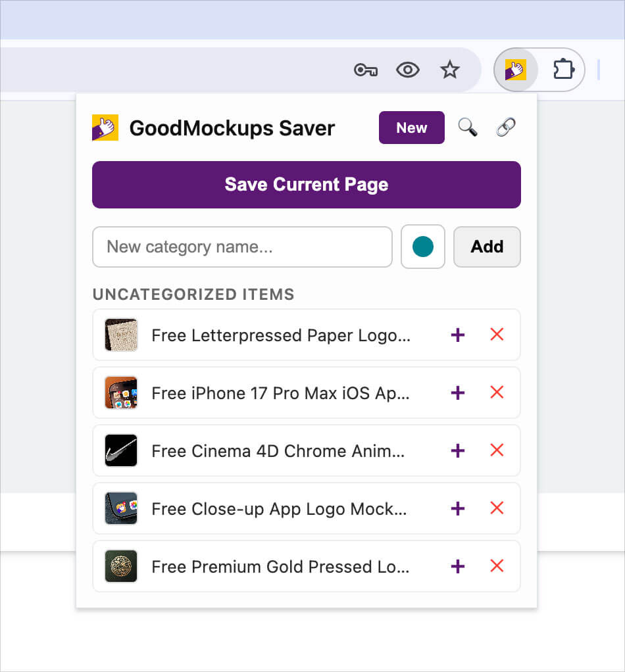Open the Close-up App Logo thumbnail

point(121,508)
